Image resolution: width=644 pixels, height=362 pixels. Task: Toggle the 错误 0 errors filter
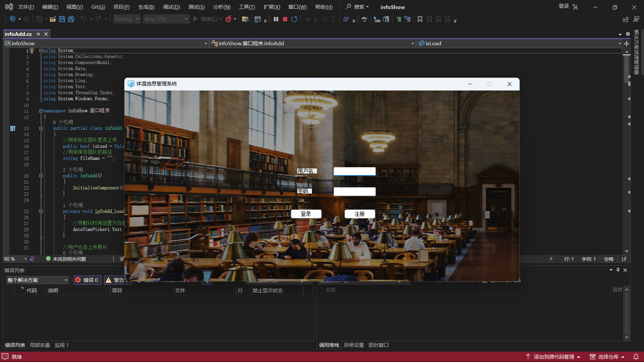[x=87, y=280]
